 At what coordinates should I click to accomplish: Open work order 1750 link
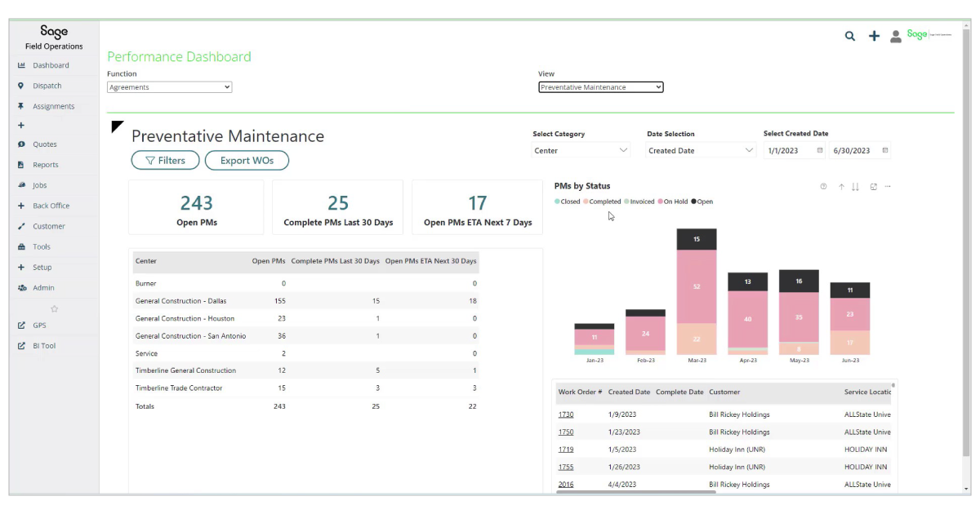point(566,432)
